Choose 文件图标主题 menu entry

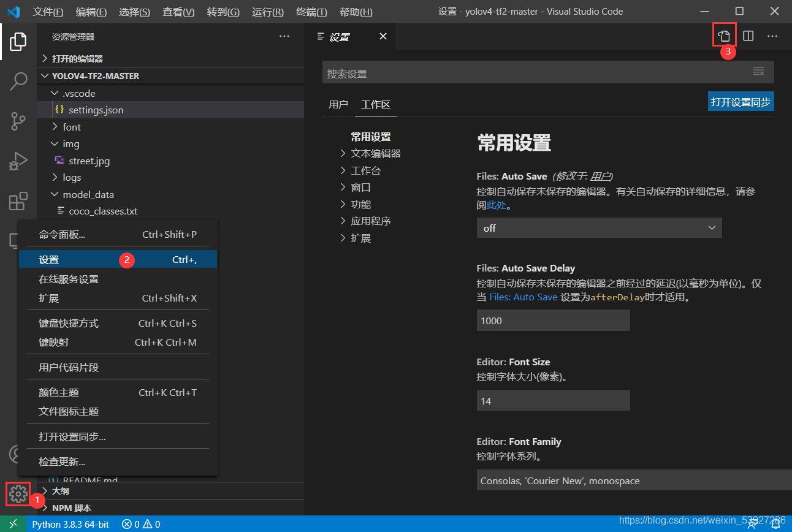[x=118, y=411]
